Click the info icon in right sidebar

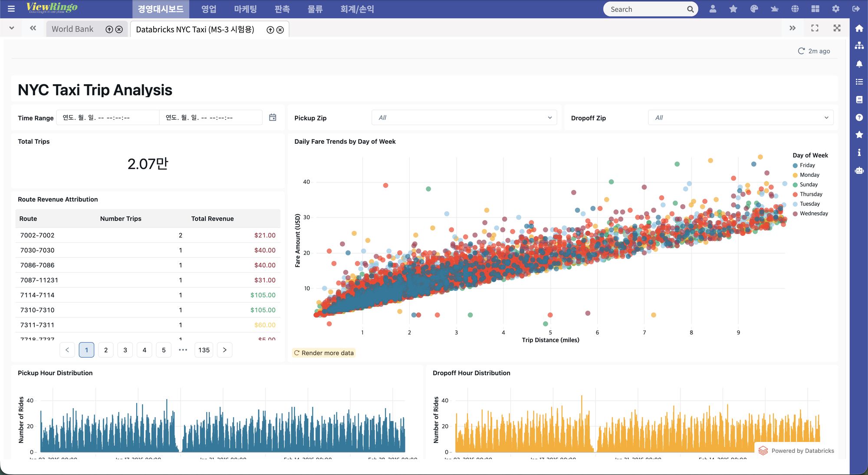coord(859,152)
